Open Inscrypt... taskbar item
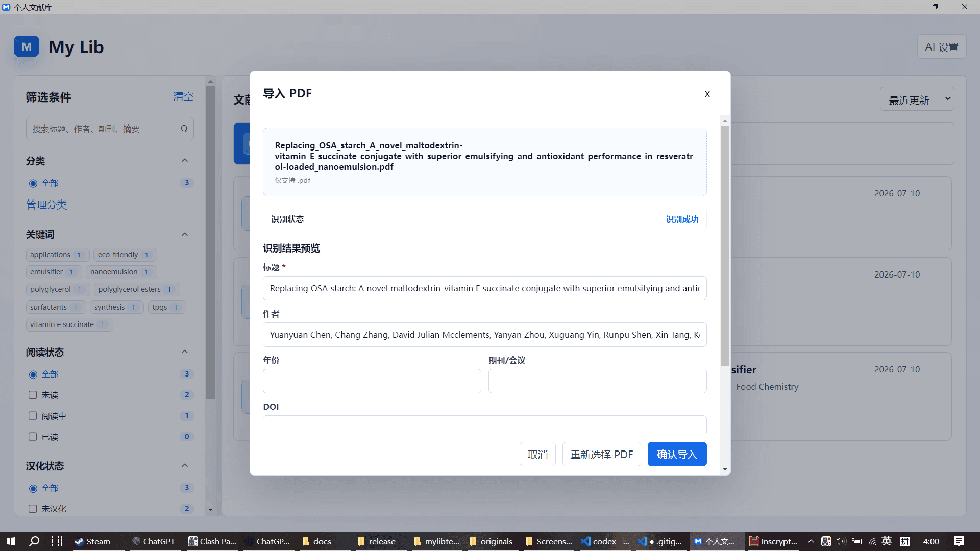 [x=773, y=541]
